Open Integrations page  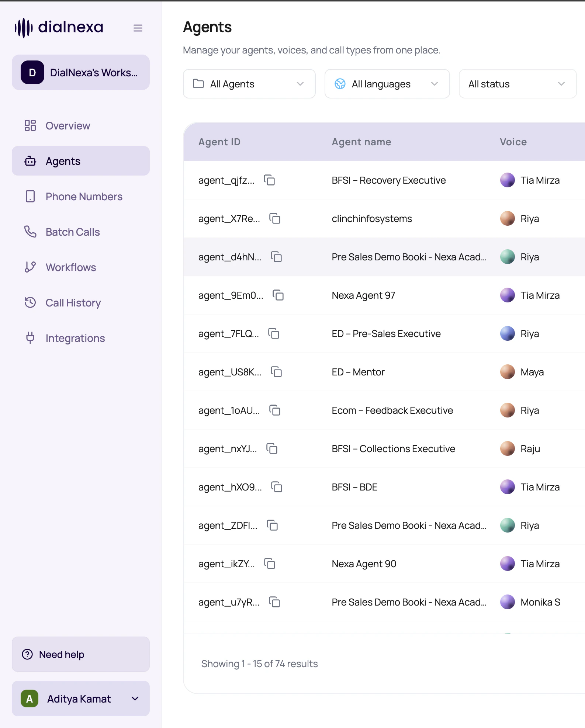click(81, 338)
